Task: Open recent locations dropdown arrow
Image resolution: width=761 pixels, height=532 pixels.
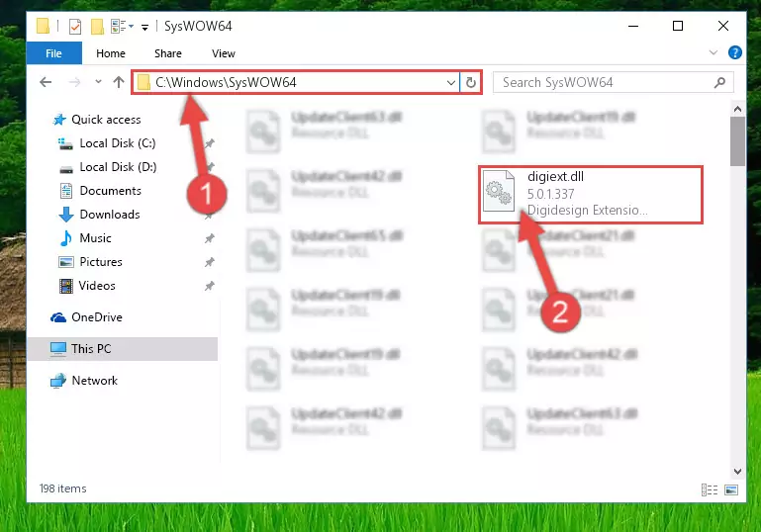Action: (x=99, y=82)
